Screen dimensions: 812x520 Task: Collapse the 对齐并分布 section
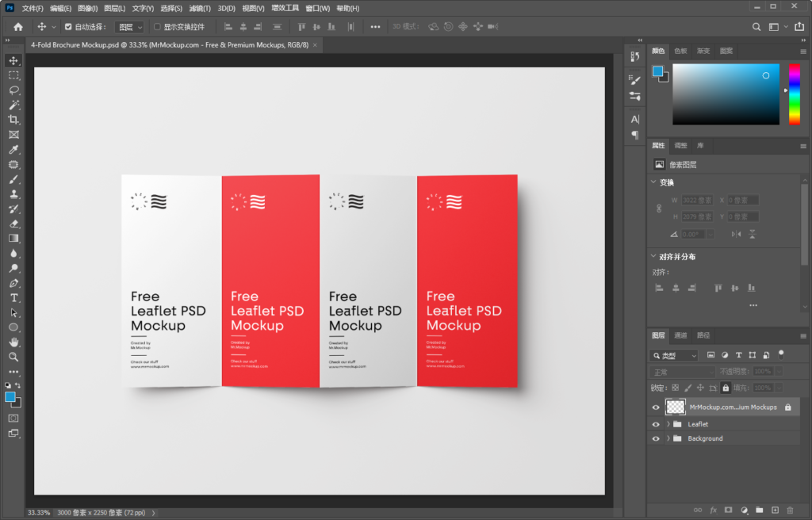[653, 256]
